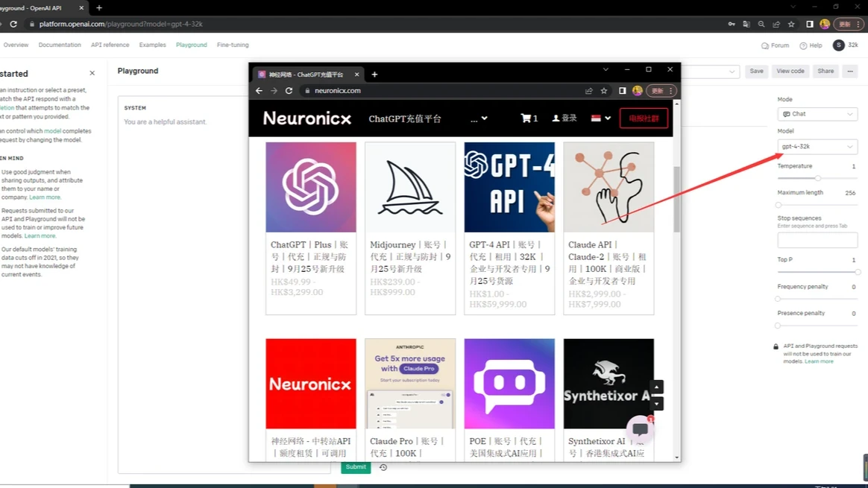This screenshot has width=868, height=488.
Task: Reload the OpenAI playground page
Action: [x=13, y=25]
